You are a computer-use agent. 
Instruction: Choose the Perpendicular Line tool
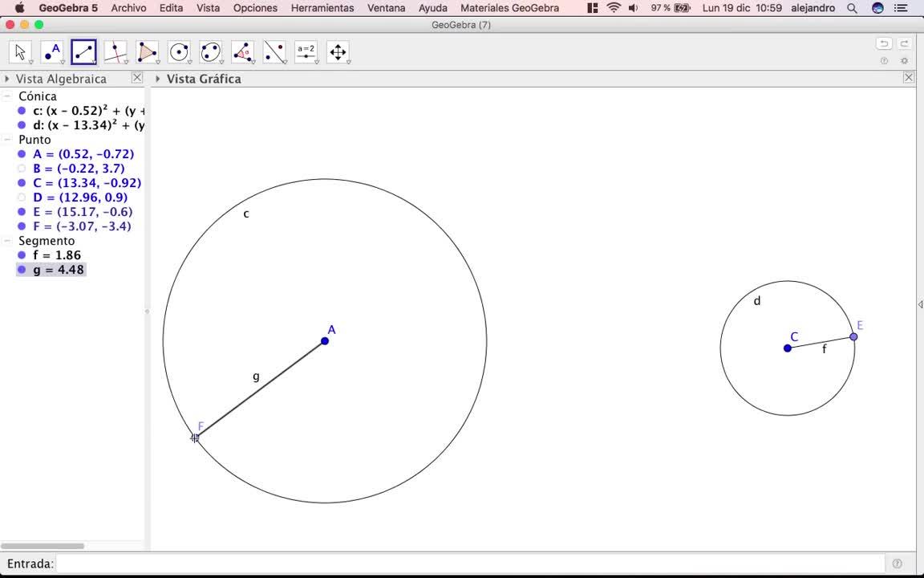click(x=115, y=52)
